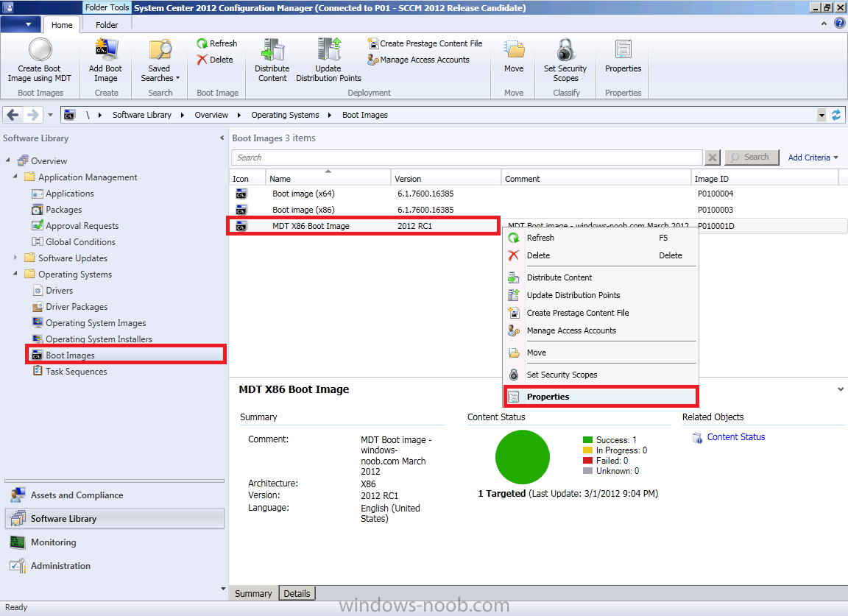This screenshot has width=848, height=616.
Task: Click the refresh icon beside address bar
Action: click(836, 115)
